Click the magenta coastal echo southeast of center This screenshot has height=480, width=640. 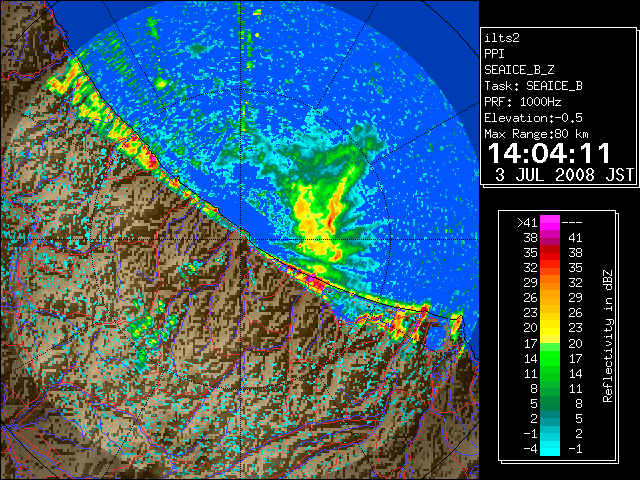pos(311,278)
